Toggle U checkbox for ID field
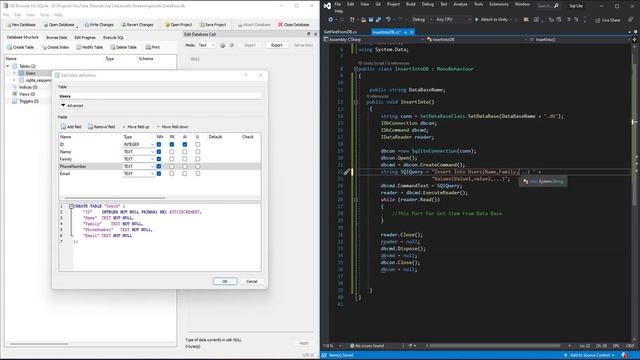Viewport: 640px width, 360px height. (198, 144)
